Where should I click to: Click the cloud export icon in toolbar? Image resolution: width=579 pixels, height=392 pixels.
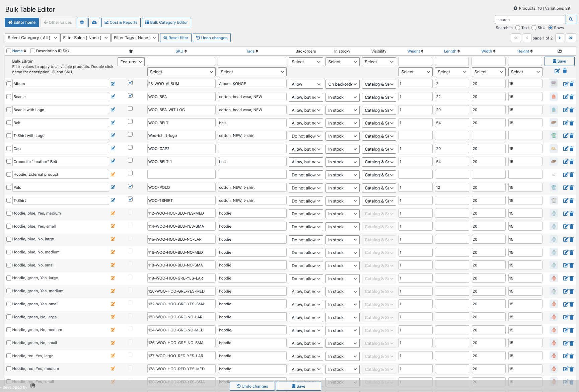94,22
